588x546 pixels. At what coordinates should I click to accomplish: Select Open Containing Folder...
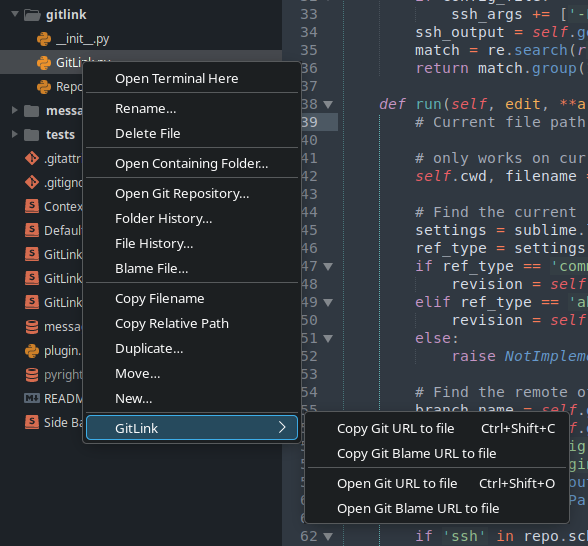(x=192, y=164)
